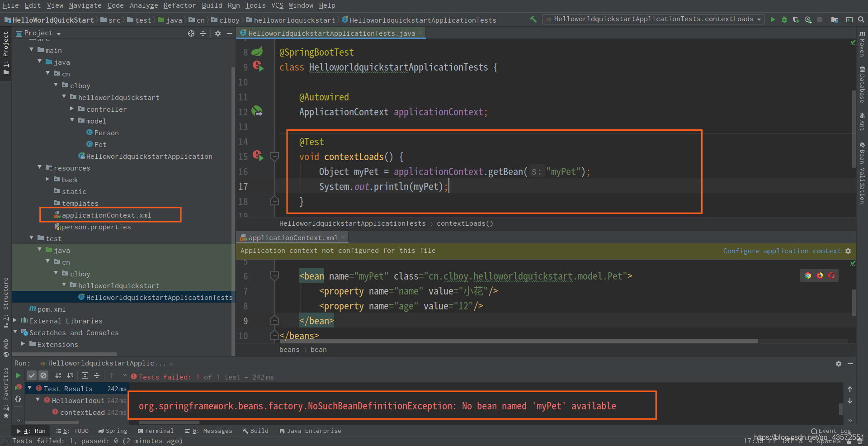Run the contextLoads configuration with the green play icon
Viewport: 868px width, 446px height.
click(773, 19)
